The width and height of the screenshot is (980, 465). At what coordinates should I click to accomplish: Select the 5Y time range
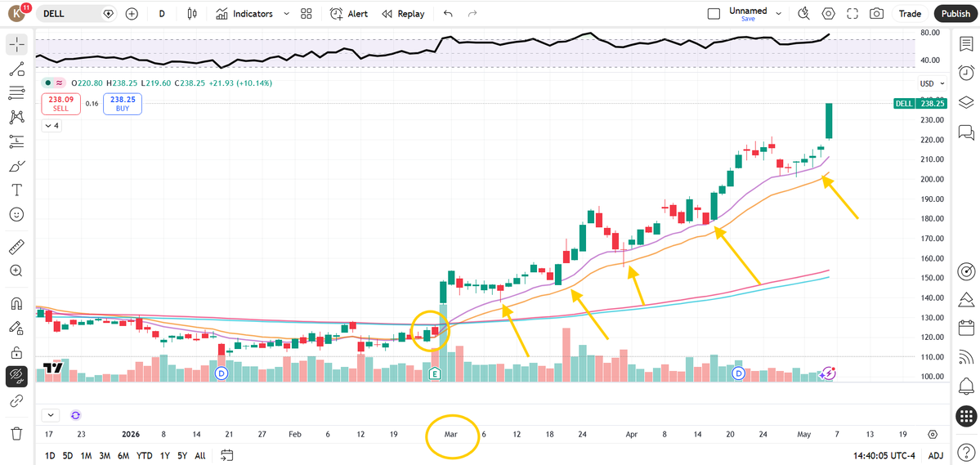tap(182, 456)
